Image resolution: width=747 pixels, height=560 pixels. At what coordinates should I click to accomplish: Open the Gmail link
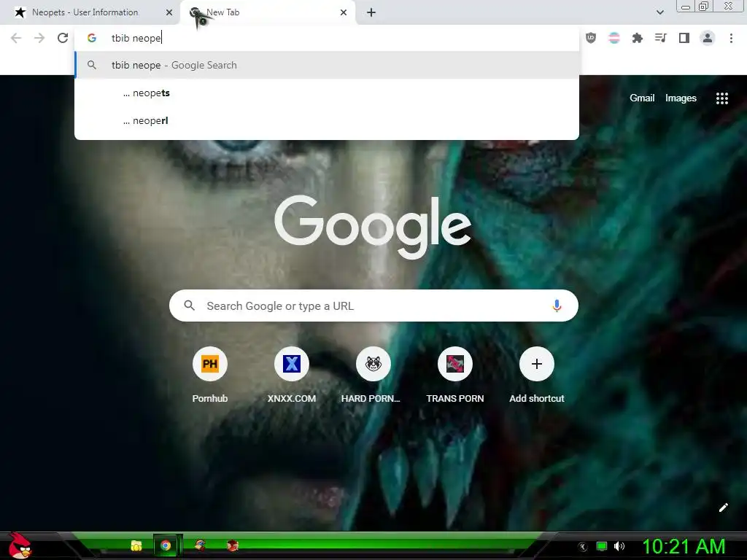tap(642, 98)
